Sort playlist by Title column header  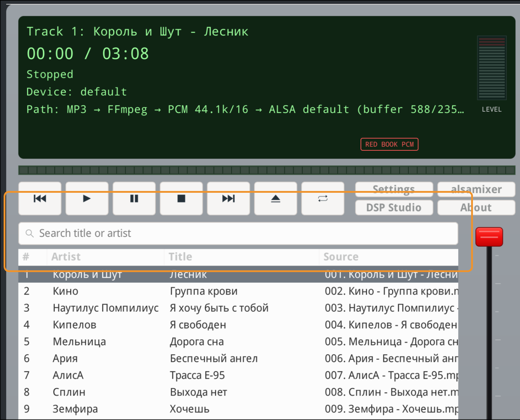tap(241, 257)
